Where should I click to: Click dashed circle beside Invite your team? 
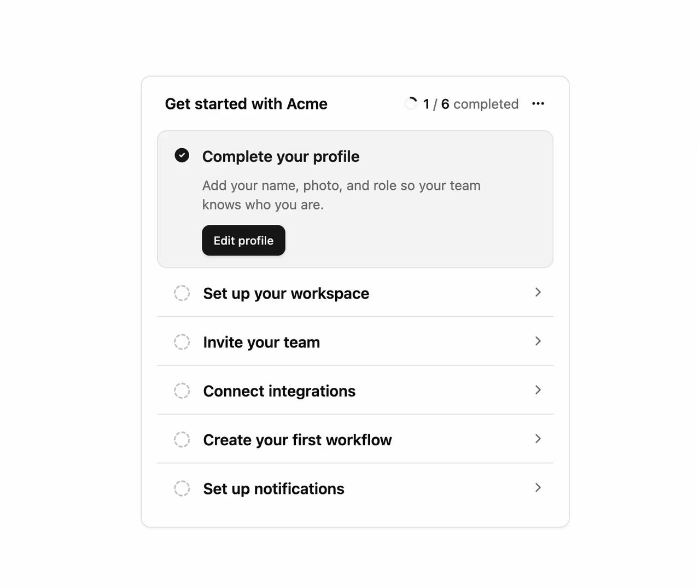coord(182,342)
